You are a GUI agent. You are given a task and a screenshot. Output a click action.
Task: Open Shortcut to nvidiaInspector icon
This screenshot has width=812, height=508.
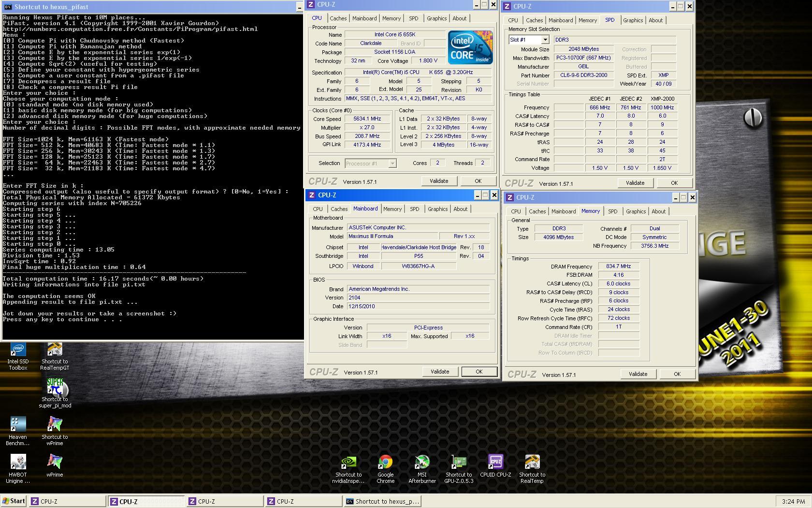(348, 469)
